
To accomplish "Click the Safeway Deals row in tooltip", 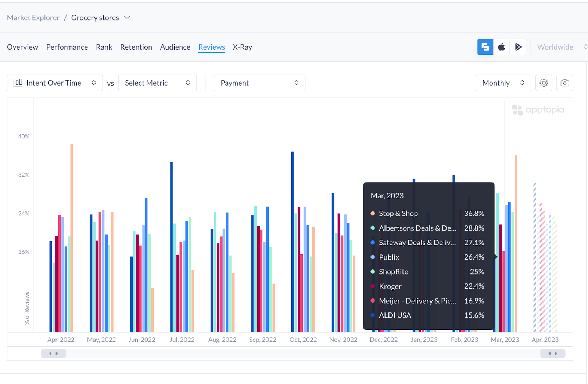I will [427, 243].
